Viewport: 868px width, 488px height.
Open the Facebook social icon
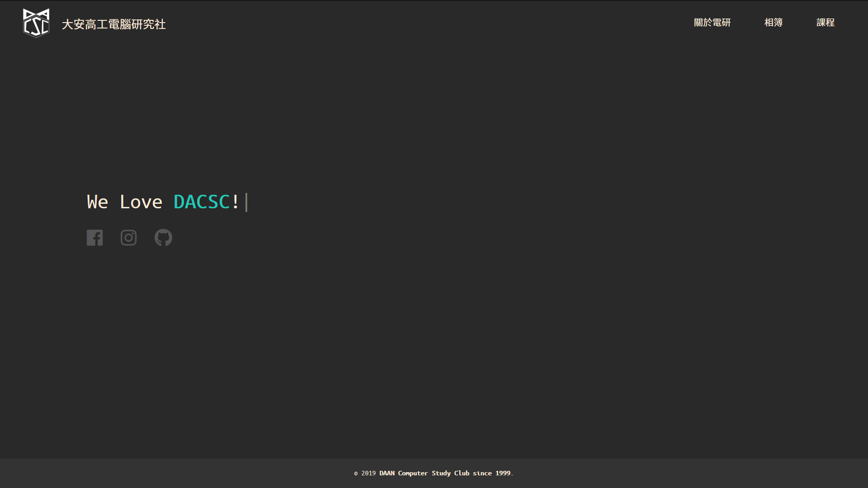pos(95,238)
